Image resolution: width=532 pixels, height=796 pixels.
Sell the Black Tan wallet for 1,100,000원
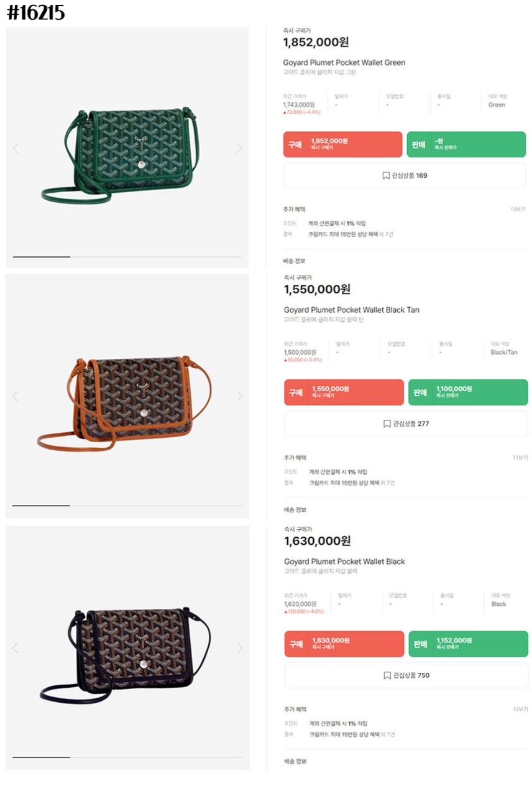coord(468,392)
